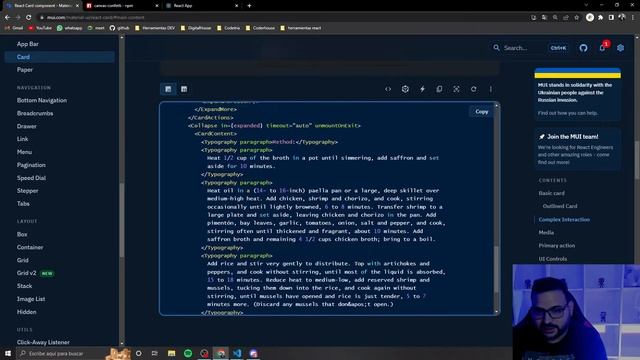Jump to Primary action section
Viewport: 640px width, 360px height.
(557, 246)
